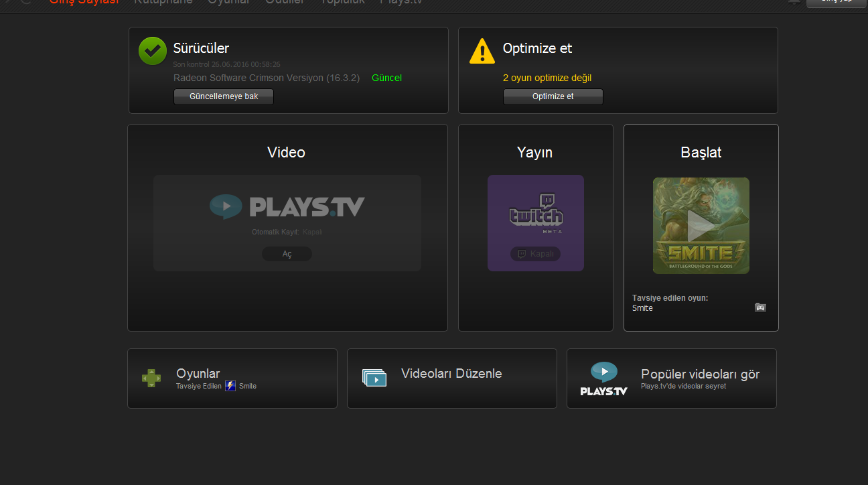Turn on auto recording with Aç button
This screenshot has width=868, height=485.
[287, 255]
